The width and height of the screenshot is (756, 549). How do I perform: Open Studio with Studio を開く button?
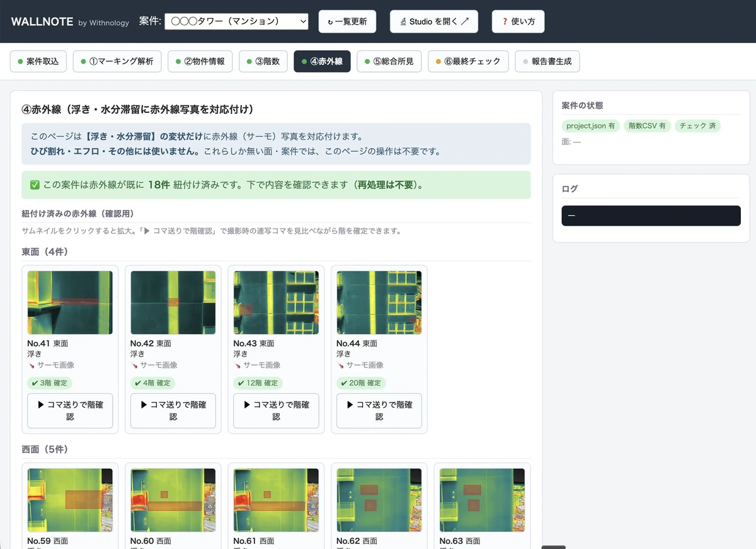tap(434, 21)
